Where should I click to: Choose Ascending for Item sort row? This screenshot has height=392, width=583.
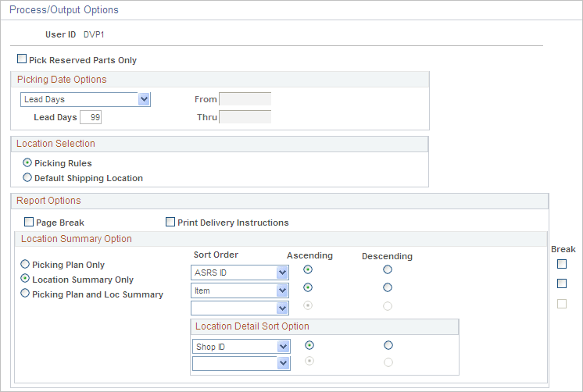pos(308,287)
